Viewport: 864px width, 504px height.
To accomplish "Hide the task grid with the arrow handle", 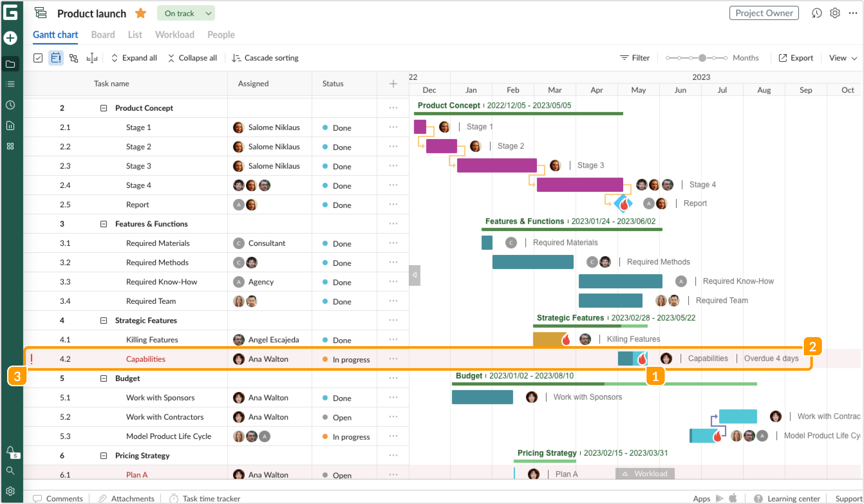I will coord(415,275).
